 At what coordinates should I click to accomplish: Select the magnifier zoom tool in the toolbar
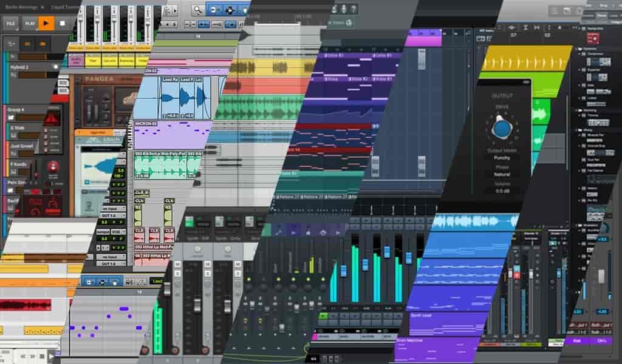[x=197, y=9]
